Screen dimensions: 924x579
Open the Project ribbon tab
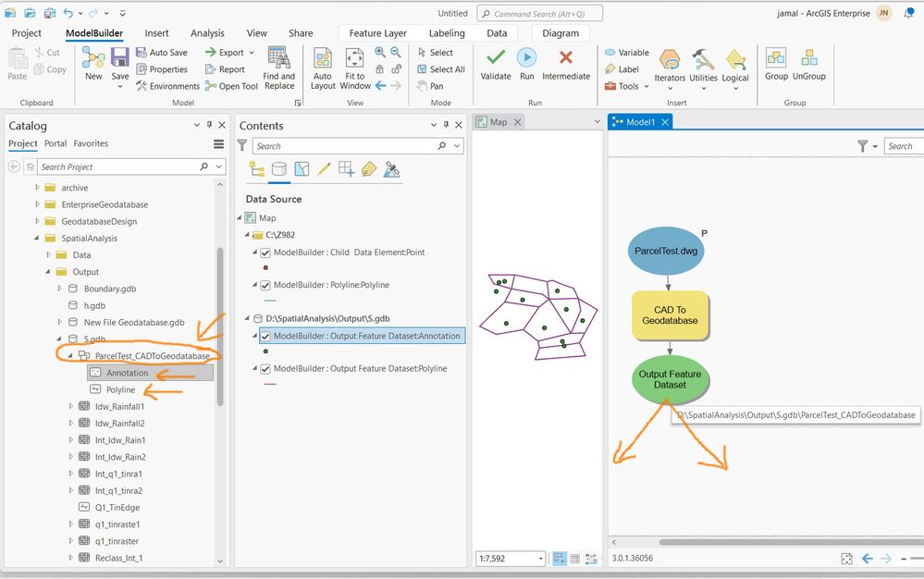[27, 33]
